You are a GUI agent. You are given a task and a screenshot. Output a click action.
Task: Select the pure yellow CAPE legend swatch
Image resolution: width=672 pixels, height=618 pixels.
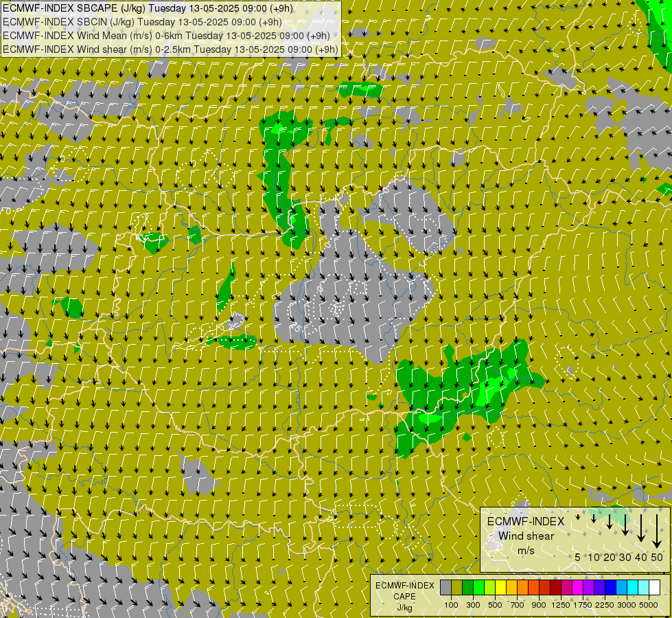point(500,587)
